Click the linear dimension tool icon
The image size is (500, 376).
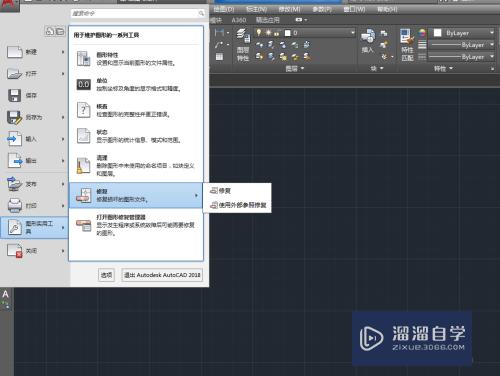coord(219,32)
